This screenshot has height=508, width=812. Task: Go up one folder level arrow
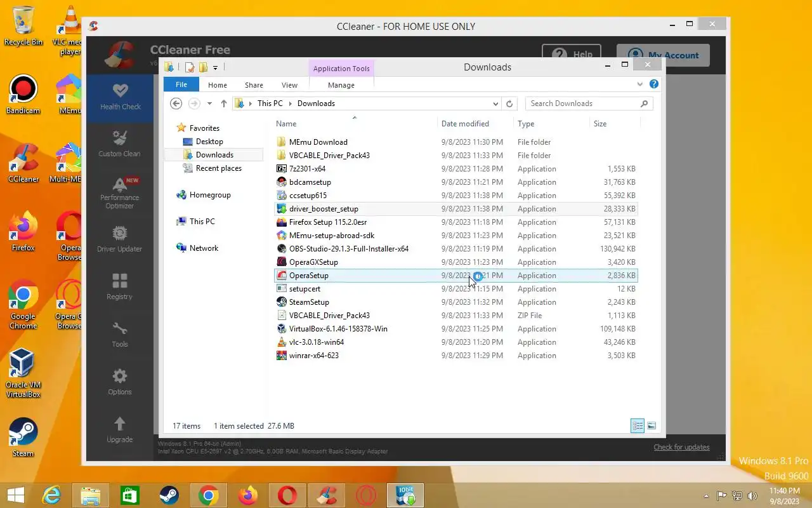[x=224, y=104]
